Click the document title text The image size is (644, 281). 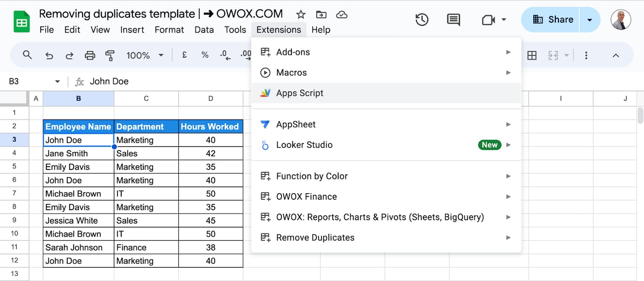tap(161, 14)
